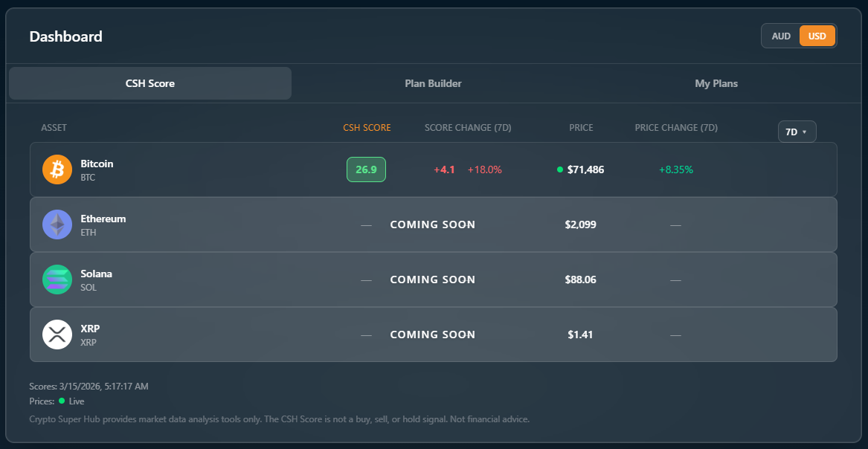Open the 7D timeframe dropdown
Screen dimensions: 868x449
797,132
